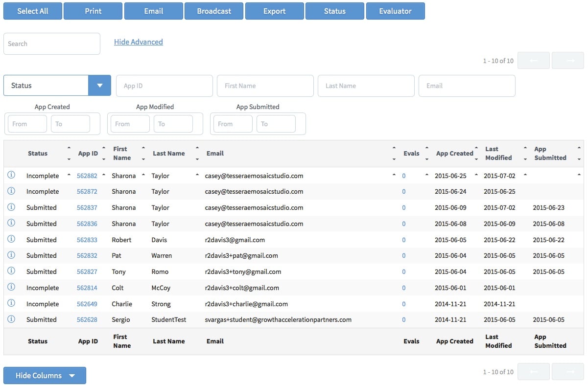Open info icon for Tony Romo row
The width and height of the screenshot is (588, 385).
11,271
